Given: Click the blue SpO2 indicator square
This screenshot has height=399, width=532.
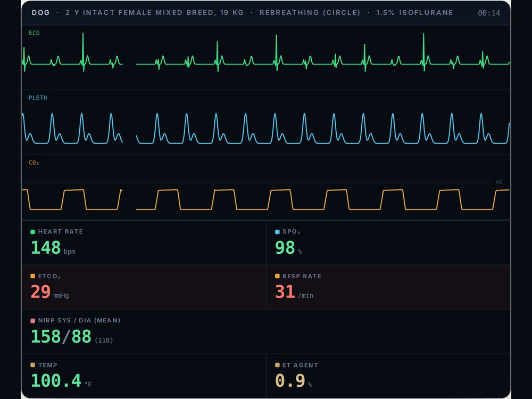Looking at the screenshot, I should click(x=277, y=232).
